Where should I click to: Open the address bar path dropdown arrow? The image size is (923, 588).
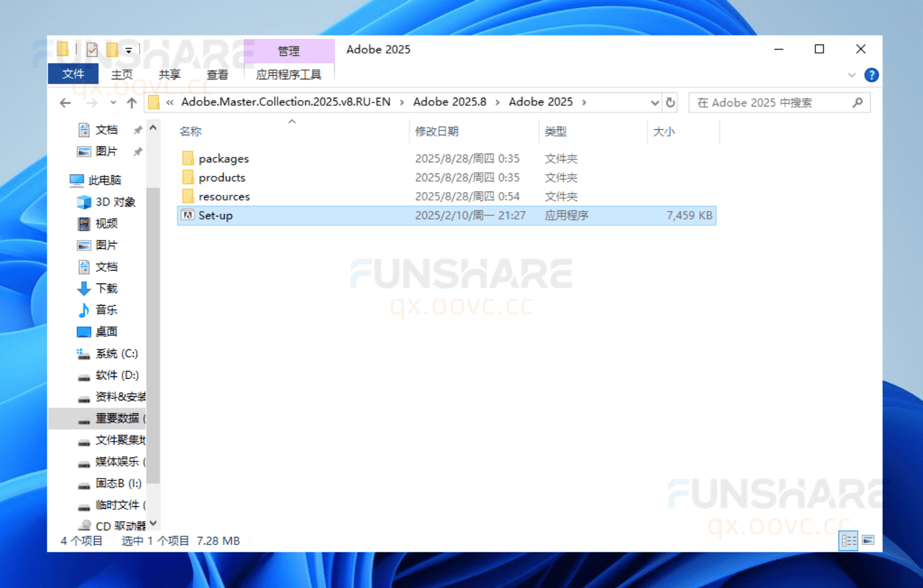click(654, 103)
